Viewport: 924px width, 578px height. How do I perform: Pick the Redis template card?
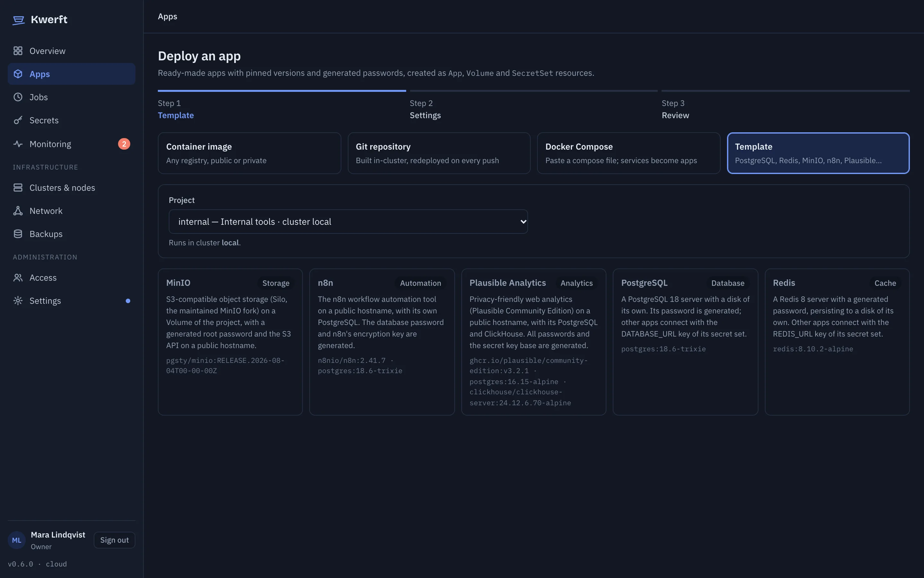837,342
